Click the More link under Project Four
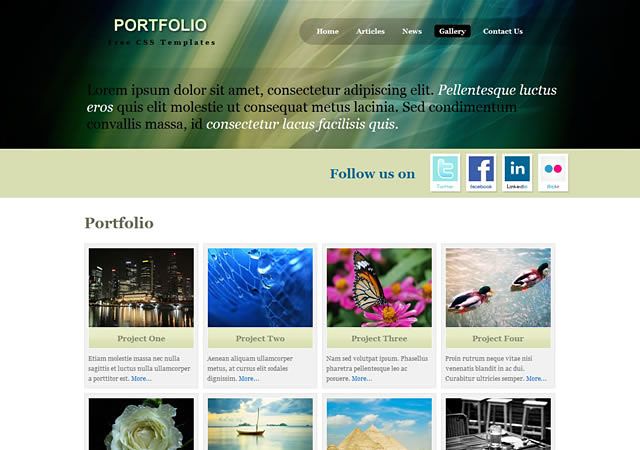Image resolution: width=640 pixels, height=450 pixels. click(536, 379)
